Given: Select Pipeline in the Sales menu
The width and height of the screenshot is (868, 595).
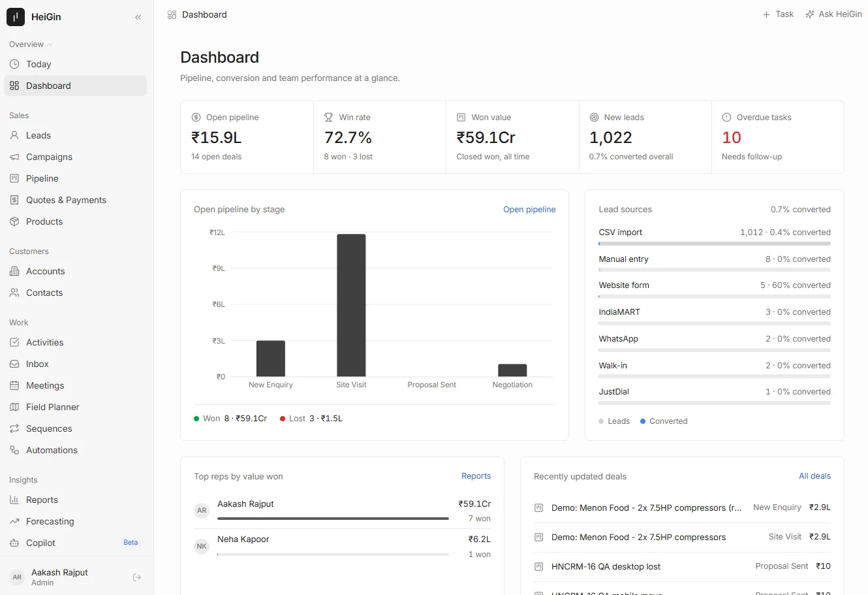Looking at the screenshot, I should (75, 178).
